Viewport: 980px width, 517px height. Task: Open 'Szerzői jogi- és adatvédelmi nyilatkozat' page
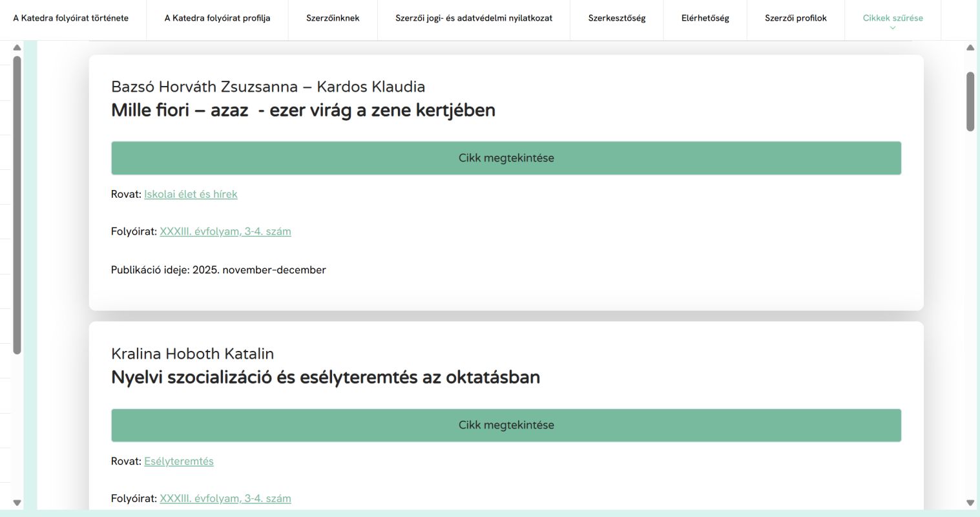pos(474,18)
